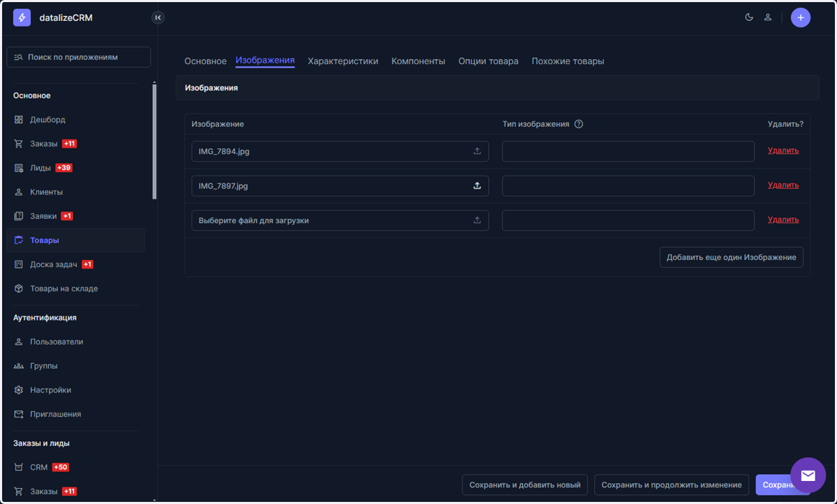This screenshot has width=837, height=504.
Task: Click upload icon for IMG_7897.jpg
Action: (478, 185)
